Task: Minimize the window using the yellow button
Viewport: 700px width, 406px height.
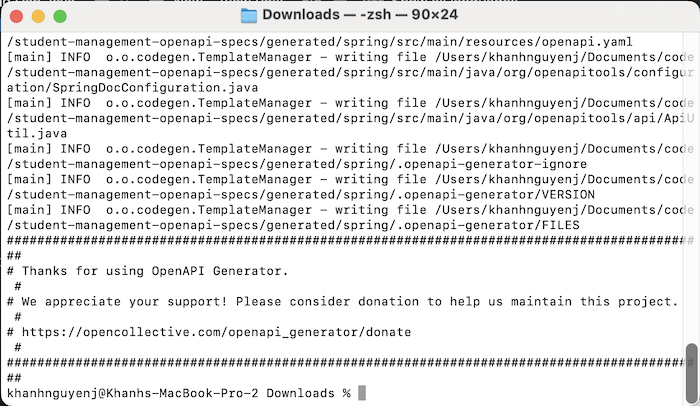Action: coord(38,17)
